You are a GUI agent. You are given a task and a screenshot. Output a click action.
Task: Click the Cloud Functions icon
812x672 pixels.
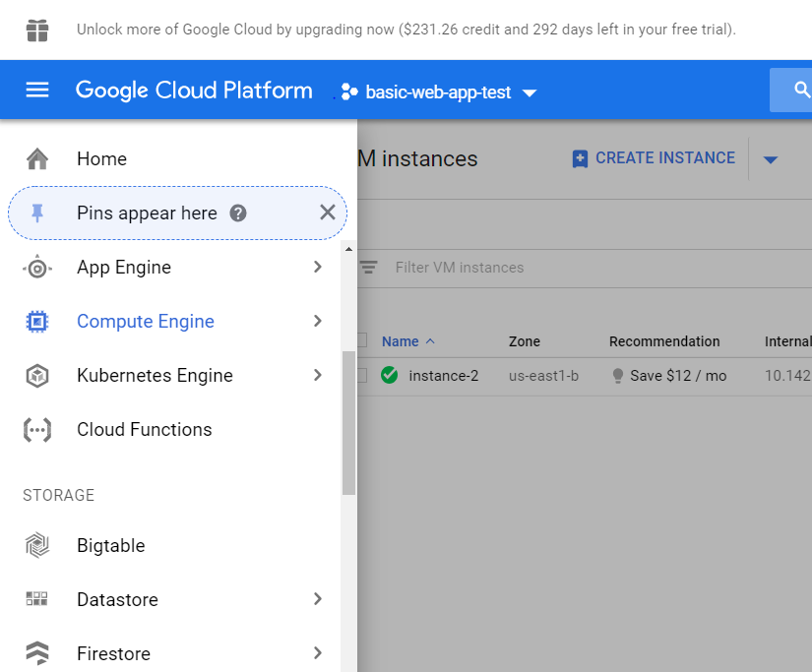[x=37, y=430]
